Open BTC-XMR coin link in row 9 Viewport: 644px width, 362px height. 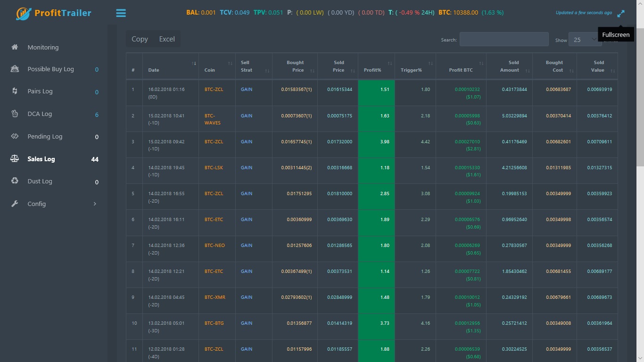coord(215,297)
